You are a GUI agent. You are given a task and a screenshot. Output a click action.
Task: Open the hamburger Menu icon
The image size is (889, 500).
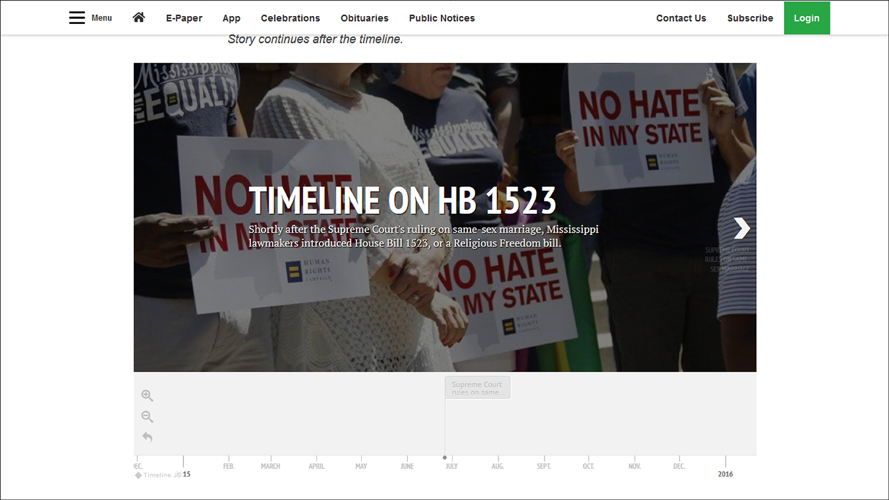(77, 18)
